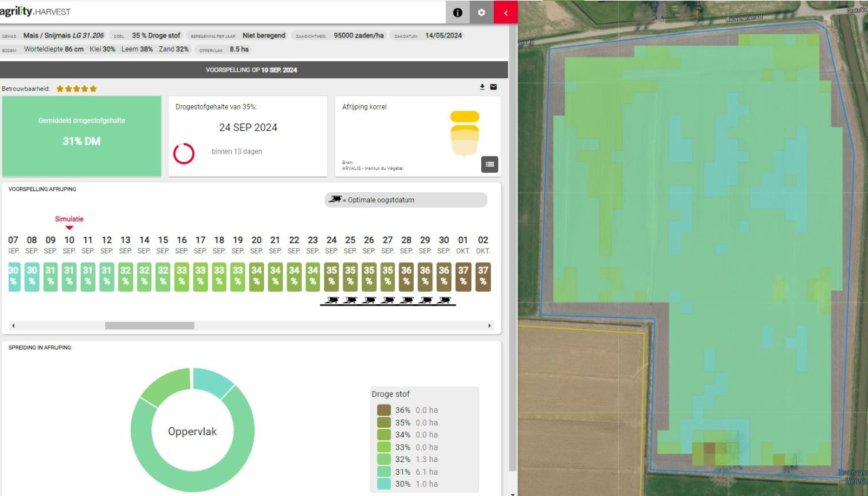Click the horizontal timeline scrollbar thumb
The width and height of the screenshot is (868, 496).
coord(150,326)
